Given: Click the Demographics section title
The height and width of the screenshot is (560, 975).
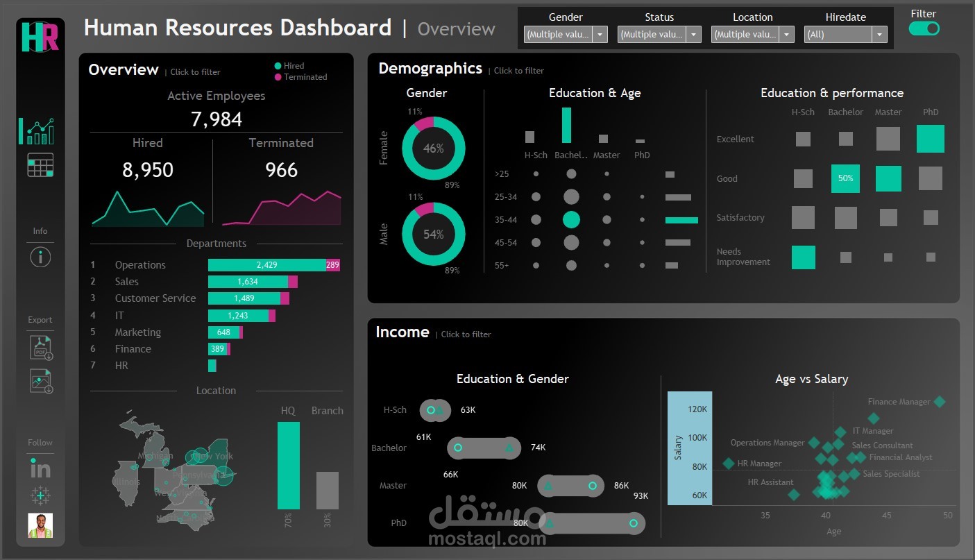Looking at the screenshot, I should click(430, 68).
